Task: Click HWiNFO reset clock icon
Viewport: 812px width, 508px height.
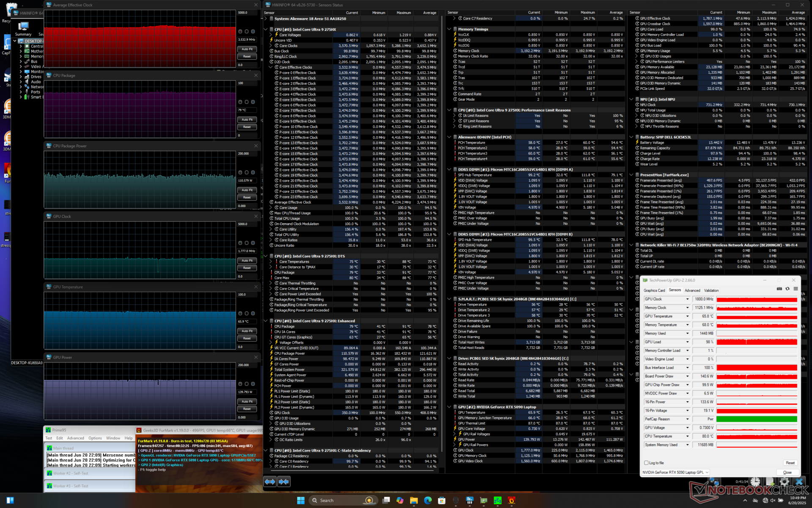Action: point(755,482)
